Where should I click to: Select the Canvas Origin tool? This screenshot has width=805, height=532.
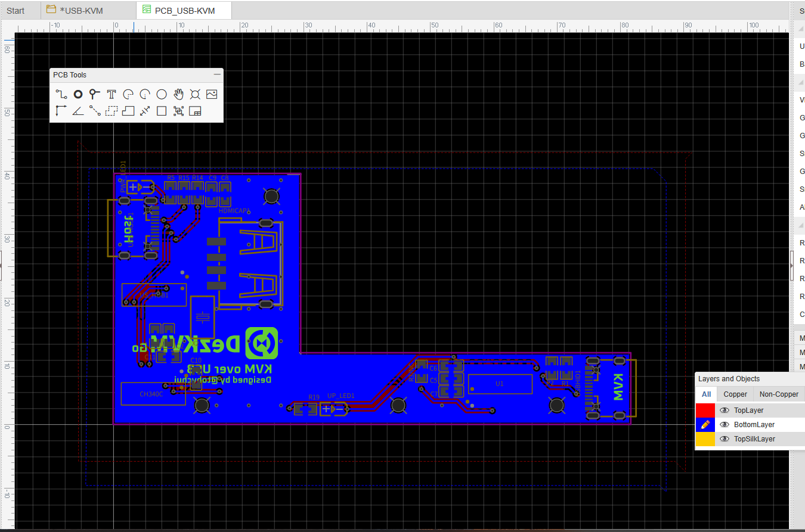(61, 110)
